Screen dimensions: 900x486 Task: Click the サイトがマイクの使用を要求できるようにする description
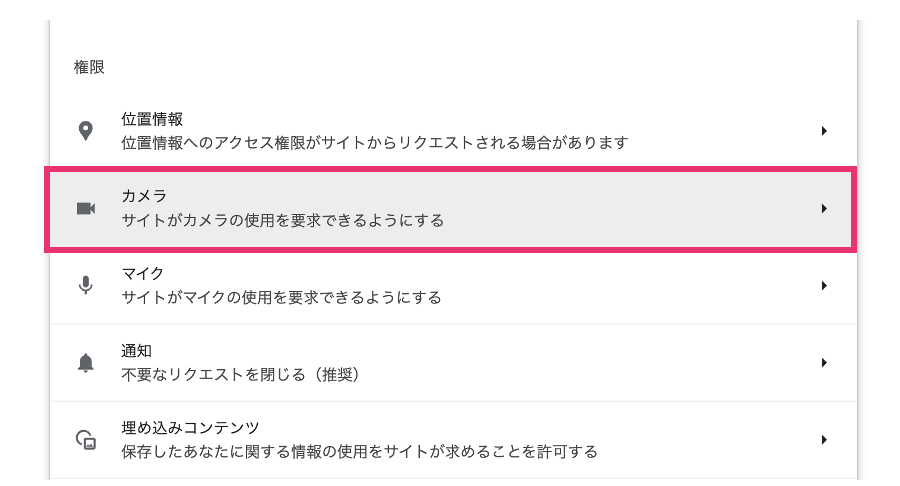281,297
